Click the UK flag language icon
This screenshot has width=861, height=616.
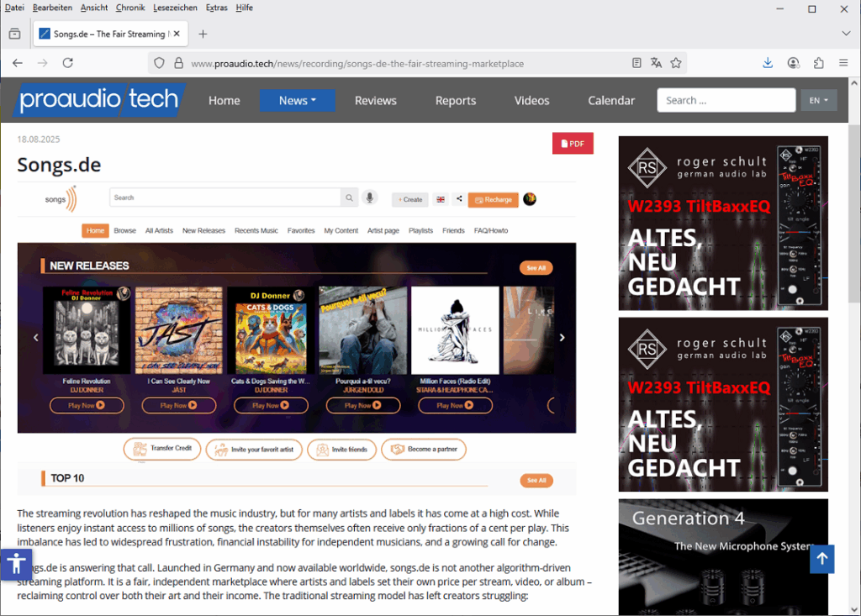click(x=441, y=199)
